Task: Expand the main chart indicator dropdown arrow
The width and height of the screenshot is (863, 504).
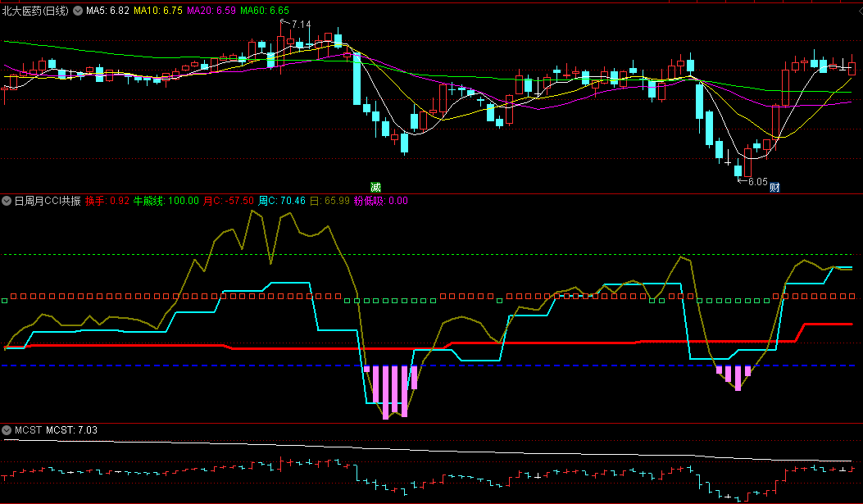Action: pyautogui.click(x=78, y=11)
